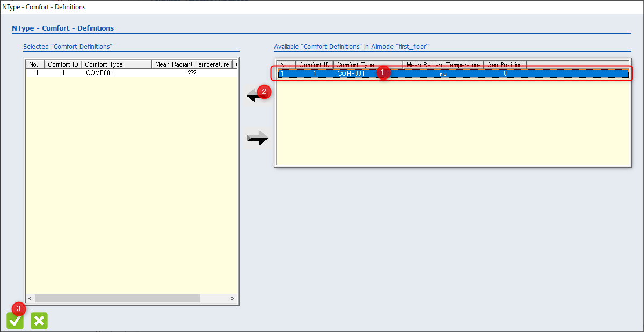This screenshot has width=644, height=332.
Task: Click Comfort ID value 1 in Selected list
Action: click(63, 74)
